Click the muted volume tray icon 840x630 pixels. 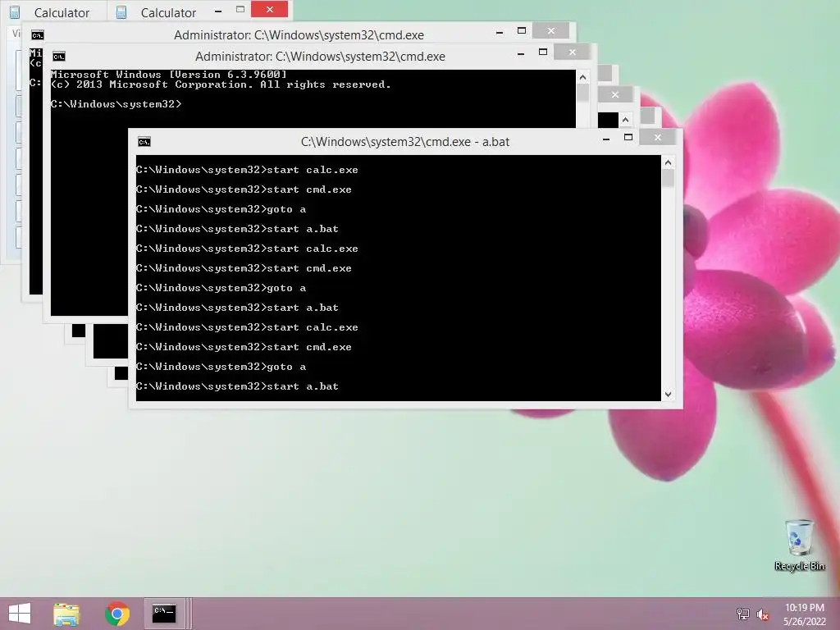click(x=762, y=614)
